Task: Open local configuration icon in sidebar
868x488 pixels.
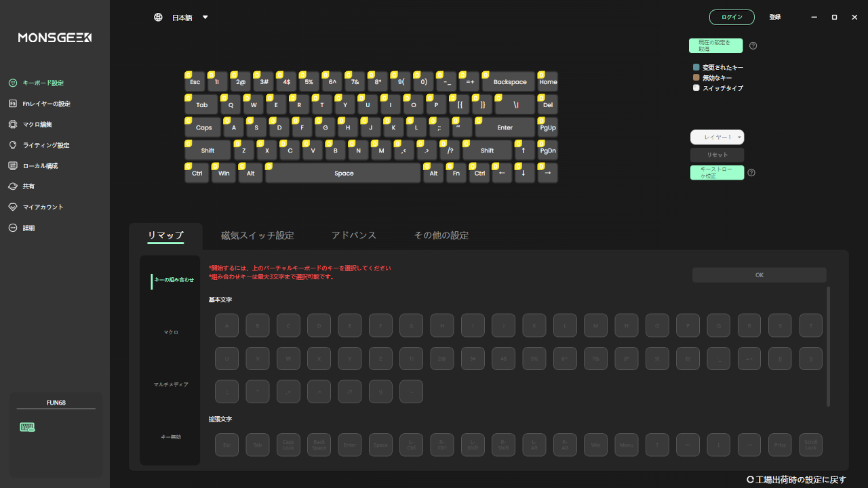Action: 12,166
